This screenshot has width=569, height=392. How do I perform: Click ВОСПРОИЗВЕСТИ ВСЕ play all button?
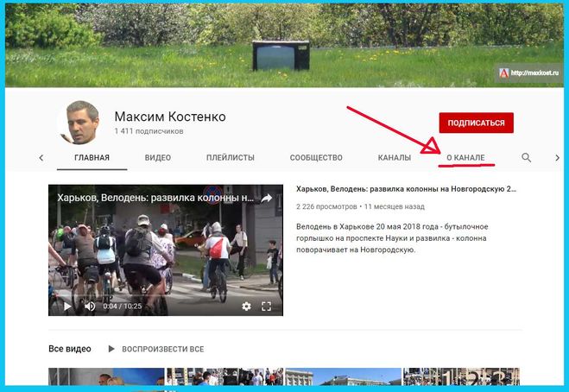pyautogui.click(x=156, y=349)
